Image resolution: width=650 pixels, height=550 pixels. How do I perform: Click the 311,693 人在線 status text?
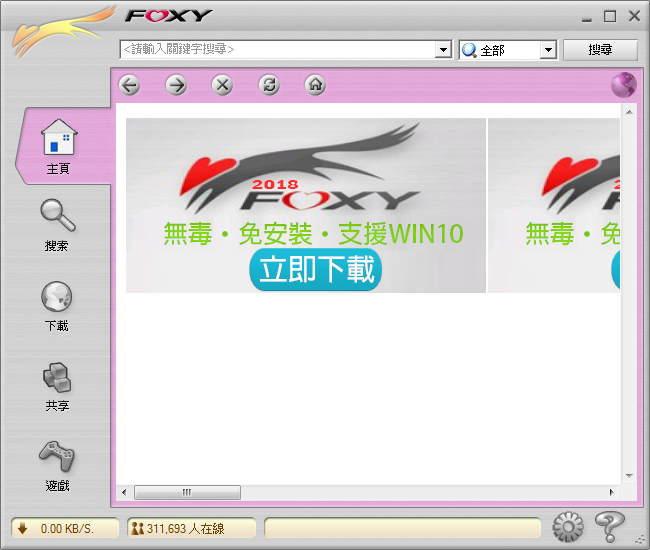point(185,528)
